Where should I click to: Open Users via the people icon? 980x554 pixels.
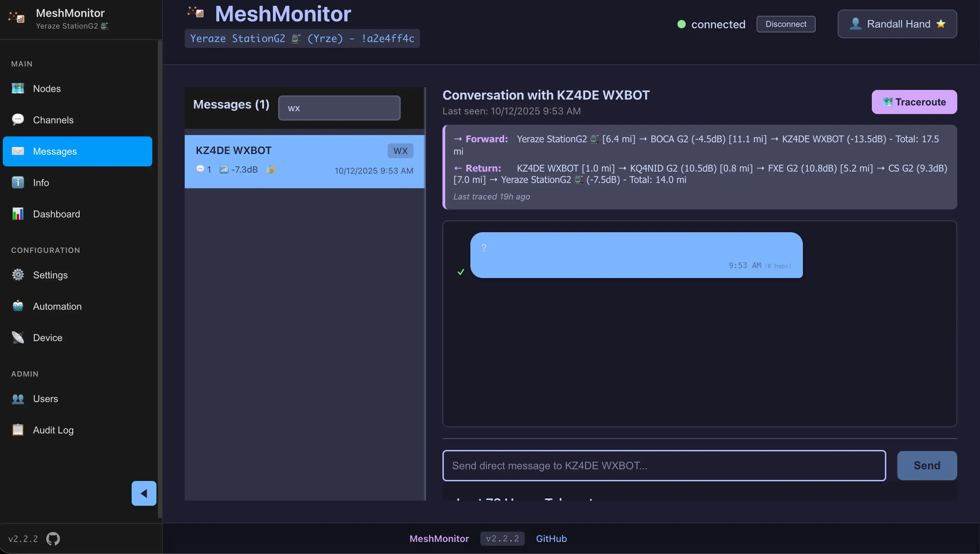click(x=18, y=399)
